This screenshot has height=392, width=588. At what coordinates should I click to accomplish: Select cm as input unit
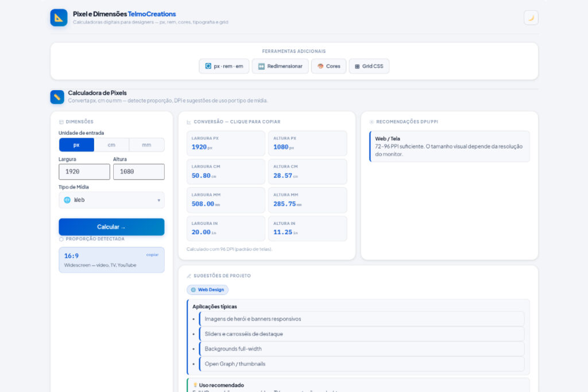(x=111, y=145)
